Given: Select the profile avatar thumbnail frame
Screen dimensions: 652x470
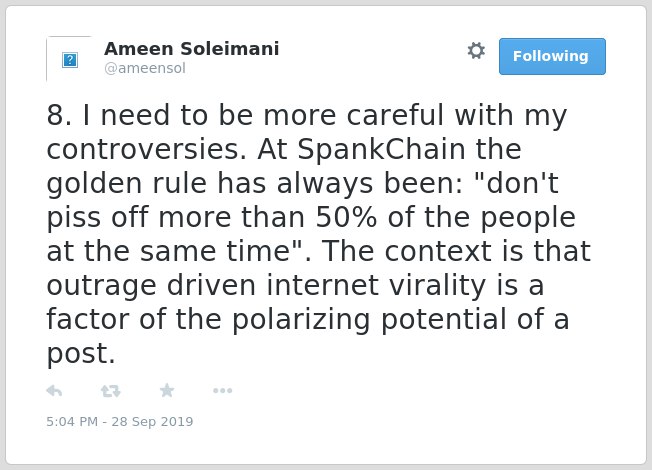Looking at the screenshot, I should [69, 59].
